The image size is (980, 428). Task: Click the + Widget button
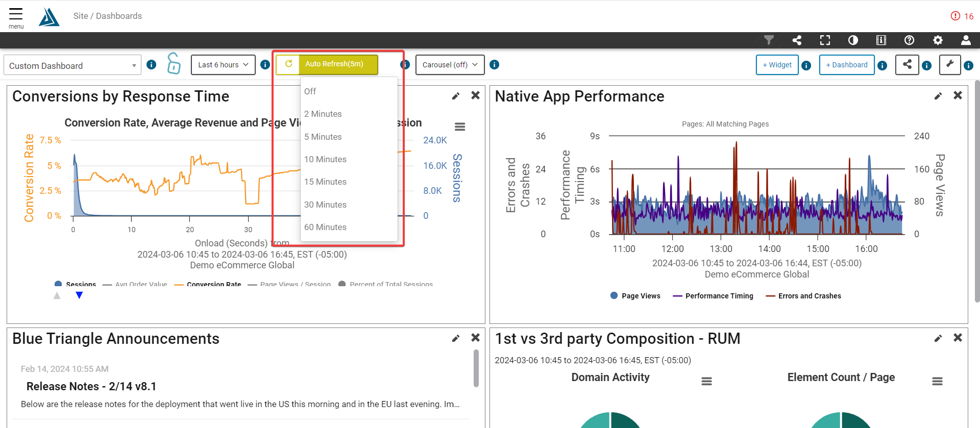[x=777, y=65]
